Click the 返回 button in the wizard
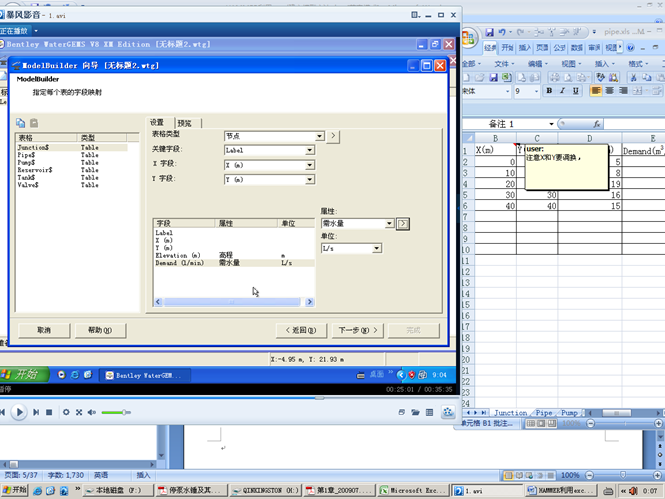This screenshot has width=665, height=499. [301, 330]
